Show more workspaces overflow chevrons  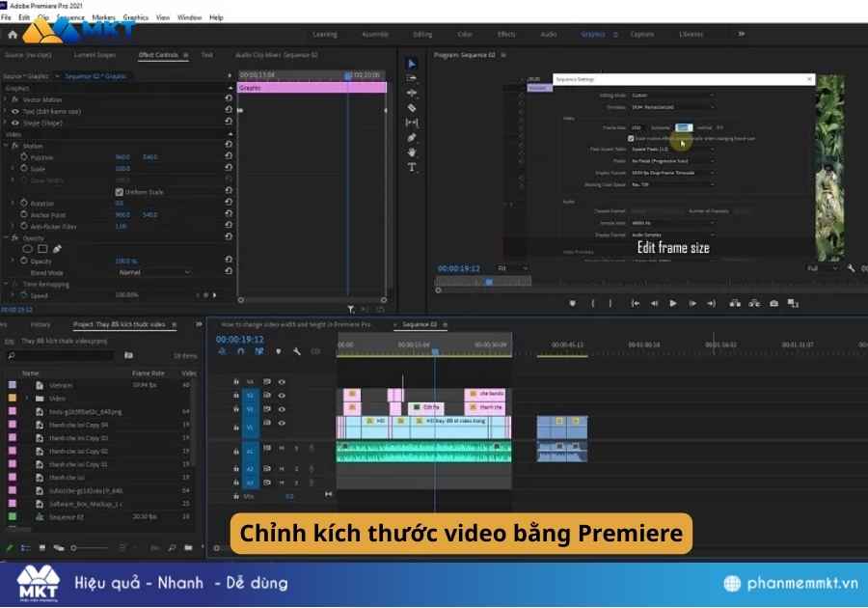coord(742,35)
